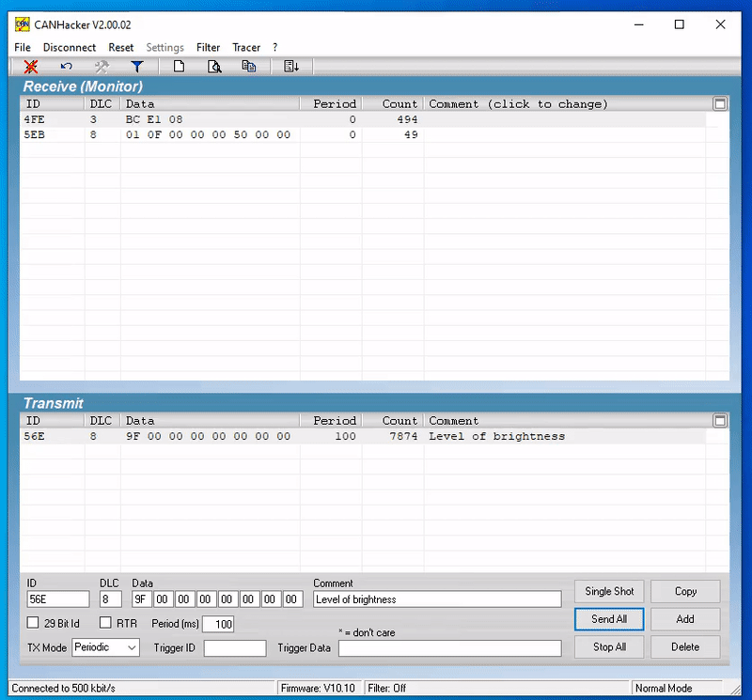Click the red disconnect toolbar icon
Viewport: 752px width, 700px height.
click(x=31, y=67)
